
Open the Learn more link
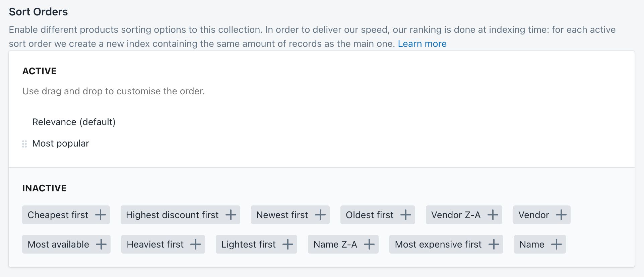[422, 43]
